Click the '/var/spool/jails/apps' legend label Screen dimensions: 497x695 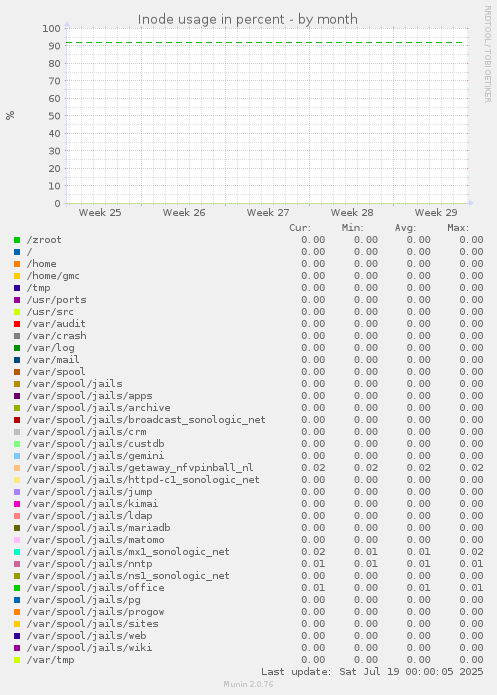[x=89, y=395]
